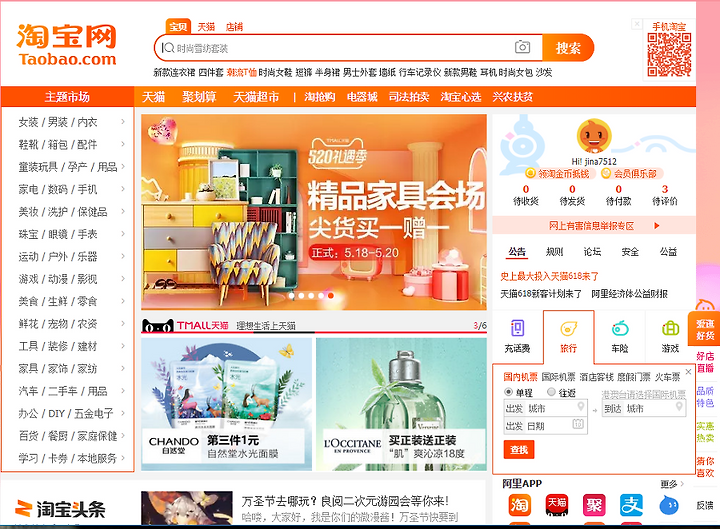Open the 司法拍卖 navigation item
This screenshot has width=720, height=529.
(409, 97)
